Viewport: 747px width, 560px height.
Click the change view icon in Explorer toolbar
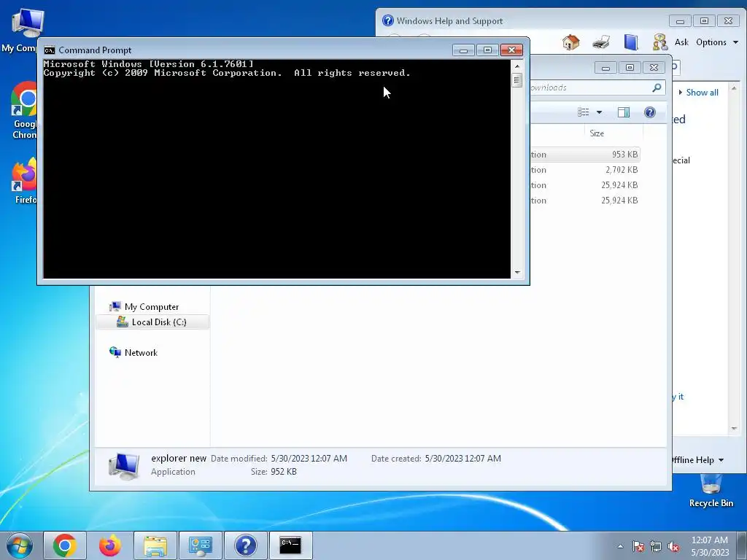[583, 112]
